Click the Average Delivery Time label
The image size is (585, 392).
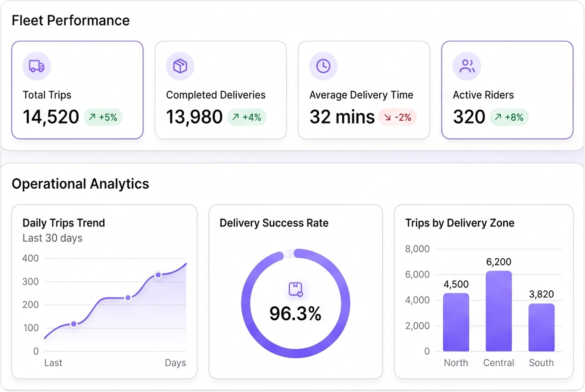361,95
